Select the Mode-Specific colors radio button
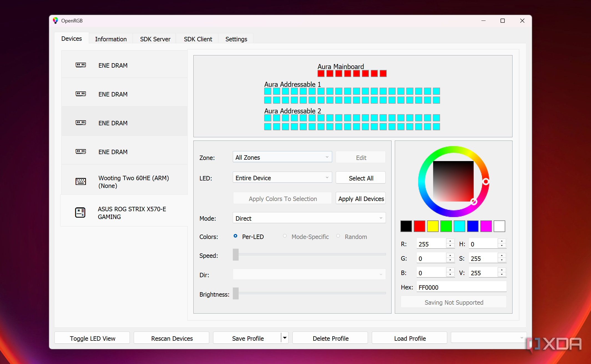591x364 pixels. click(x=285, y=236)
